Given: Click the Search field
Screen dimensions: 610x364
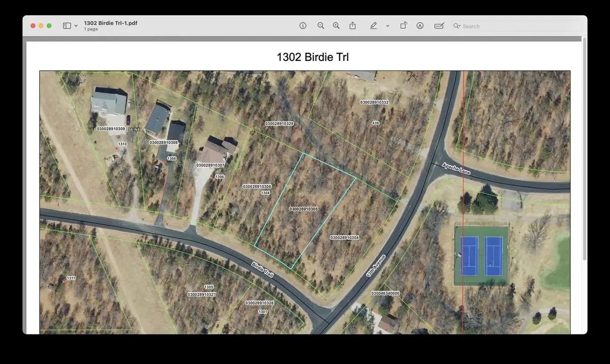Looking at the screenshot, I should (518, 26).
